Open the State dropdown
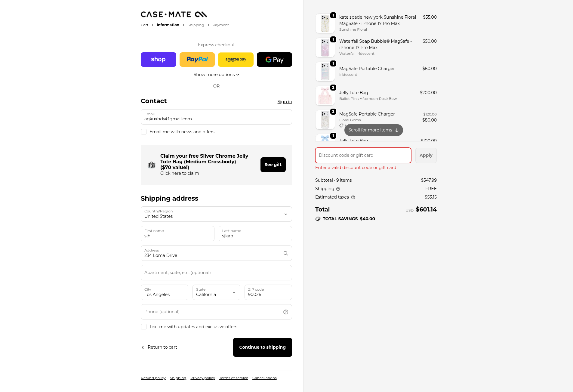573x392 pixels. [x=216, y=292]
